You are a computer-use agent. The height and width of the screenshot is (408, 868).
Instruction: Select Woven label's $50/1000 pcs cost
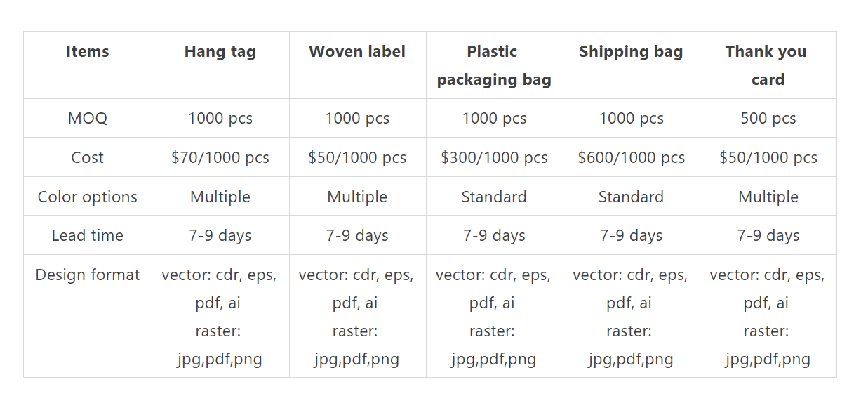[x=357, y=158]
